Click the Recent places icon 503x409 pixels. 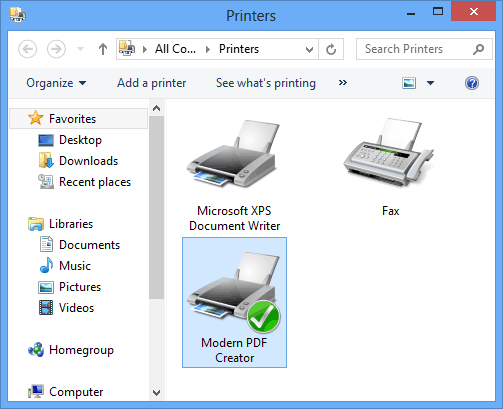coord(46,182)
